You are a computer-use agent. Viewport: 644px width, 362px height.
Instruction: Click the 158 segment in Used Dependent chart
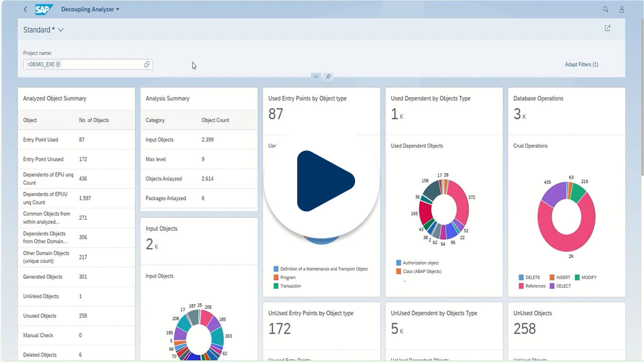pyautogui.click(x=432, y=189)
